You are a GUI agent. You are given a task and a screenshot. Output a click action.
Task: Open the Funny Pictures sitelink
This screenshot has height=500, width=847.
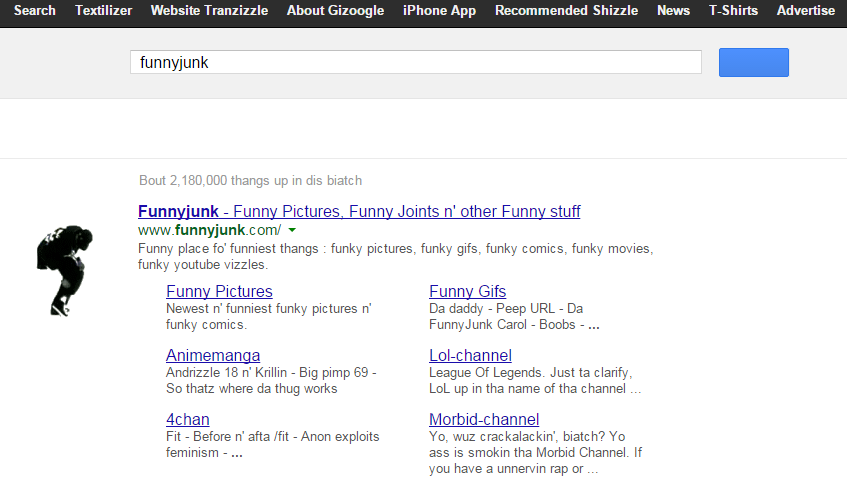(219, 291)
